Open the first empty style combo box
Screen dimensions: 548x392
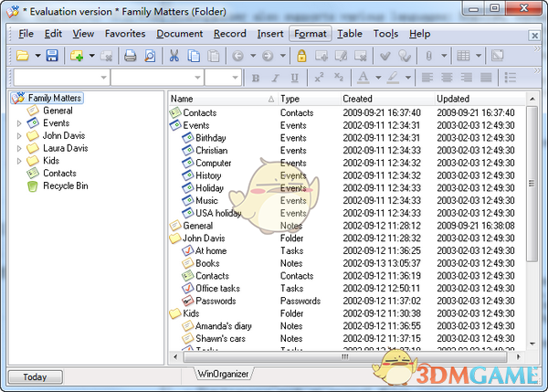61,78
